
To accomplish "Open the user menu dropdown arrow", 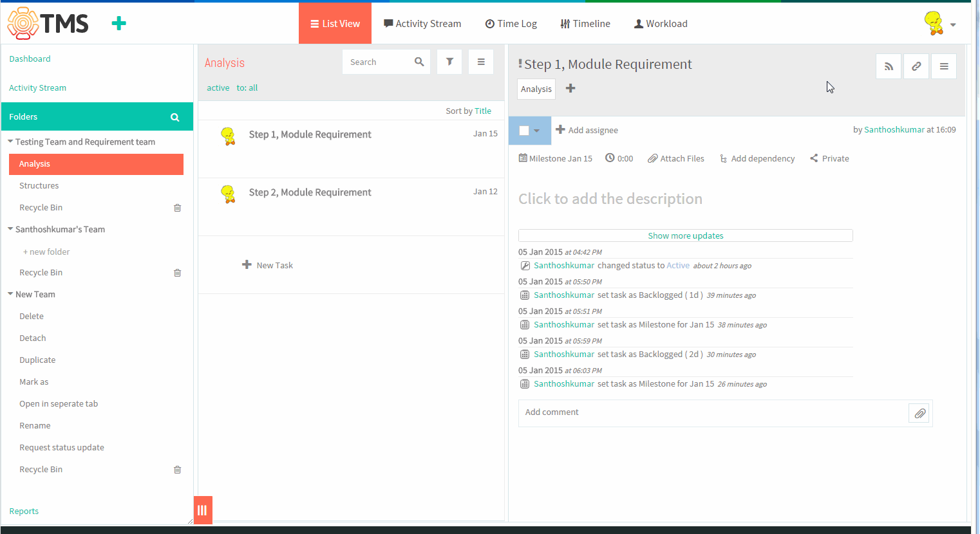I will pyautogui.click(x=953, y=25).
